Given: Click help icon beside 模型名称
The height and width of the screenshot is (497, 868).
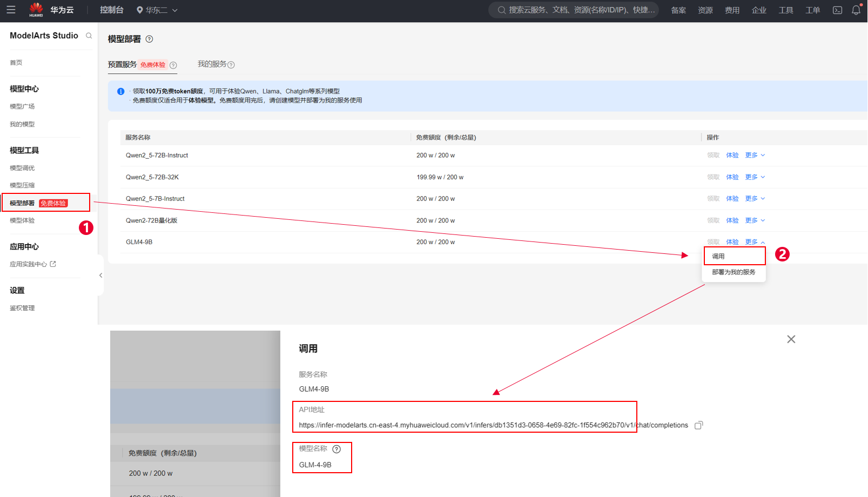Looking at the screenshot, I should pos(337,449).
